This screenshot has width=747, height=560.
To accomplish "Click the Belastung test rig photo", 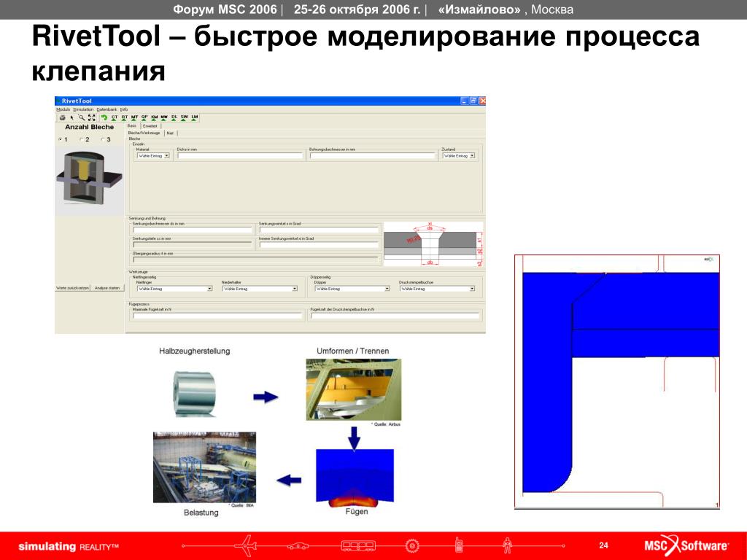I will (x=204, y=467).
